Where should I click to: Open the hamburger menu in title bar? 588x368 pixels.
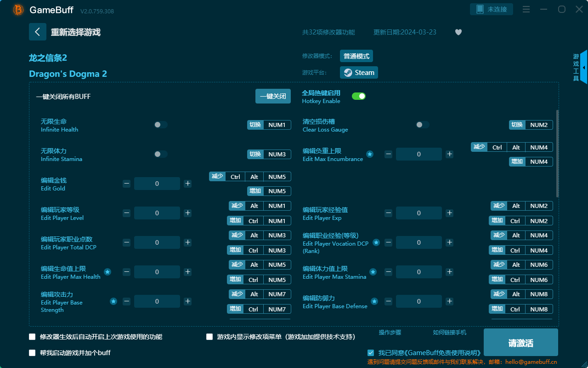[526, 9]
